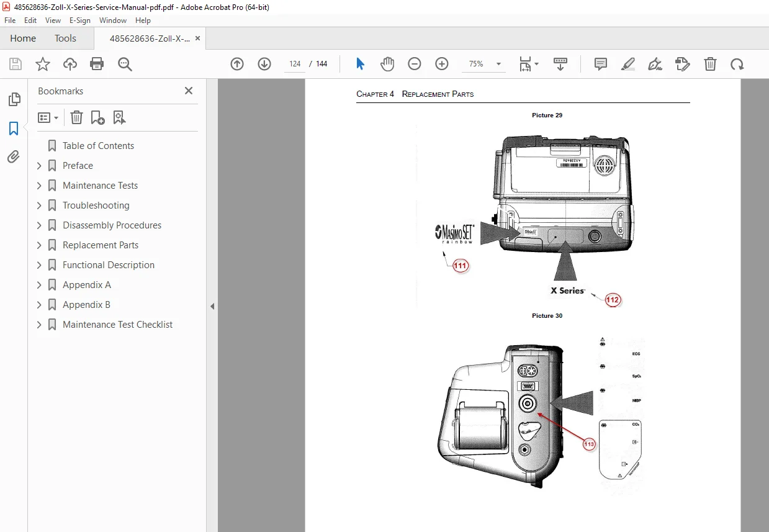Close the document tab
The height and width of the screenshot is (532, 769).
point(198,38)
